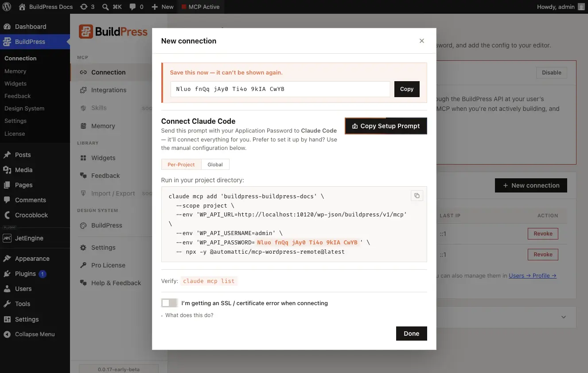This screenshot has height=373, width=588.
Task: Collapse the WordPress admin menu
Action: [x=35, y=334]
